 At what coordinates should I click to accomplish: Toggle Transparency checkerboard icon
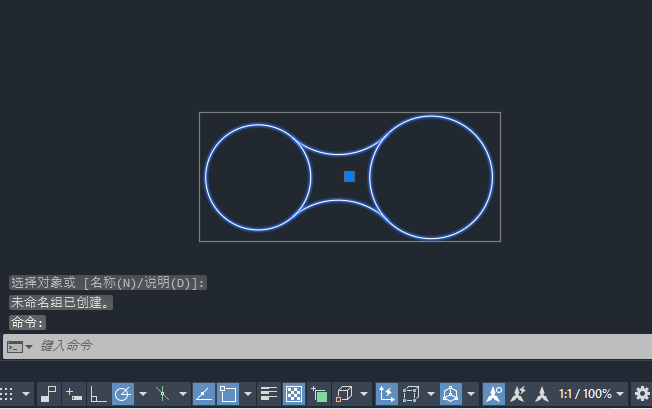tap(294, 394)
